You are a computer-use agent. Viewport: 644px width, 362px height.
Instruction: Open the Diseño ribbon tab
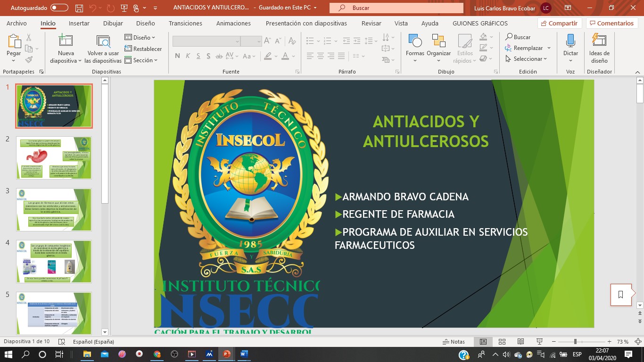click(145, 23)
